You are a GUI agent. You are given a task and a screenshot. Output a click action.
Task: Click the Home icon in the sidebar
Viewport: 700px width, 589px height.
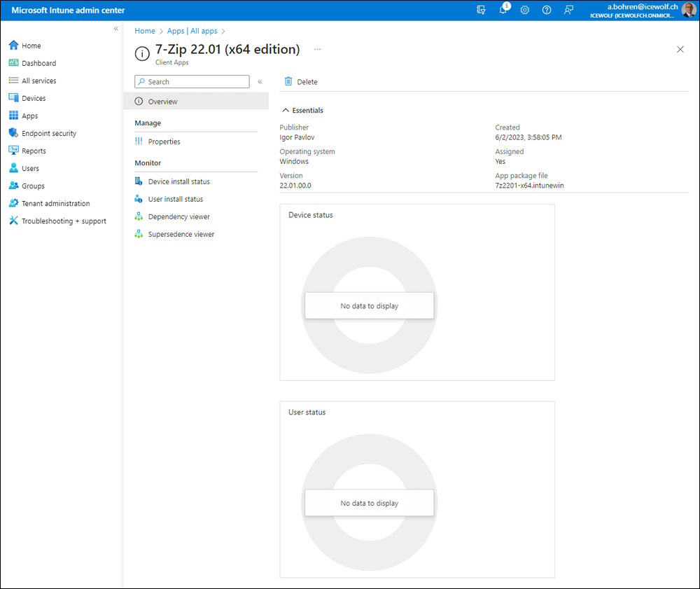click(13, 45)
